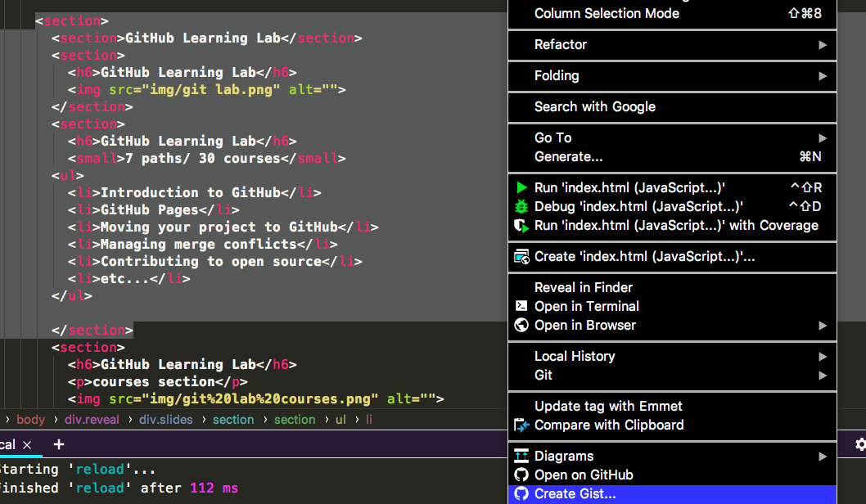Screen dimensions: 866x504
Task: Click the GitHub icon beside Create Gist
Action: [x=521, y=493]
